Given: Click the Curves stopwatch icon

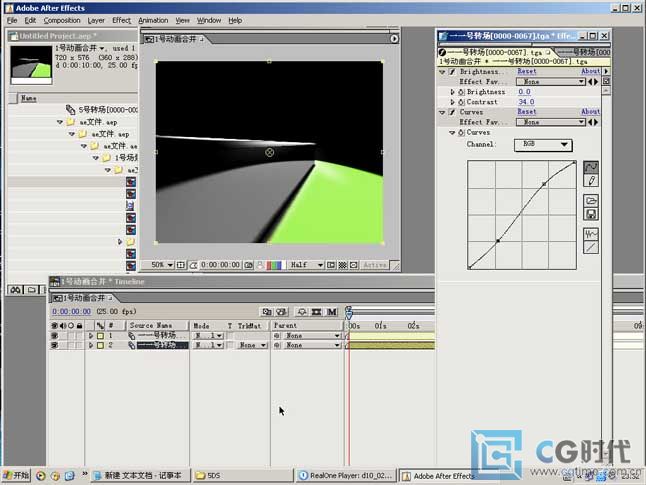Looking at the screenshot, I should point(461,132).
